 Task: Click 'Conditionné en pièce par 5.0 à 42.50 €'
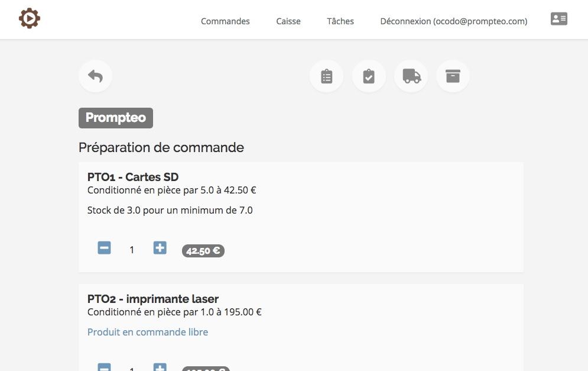(x=172, y=191)
